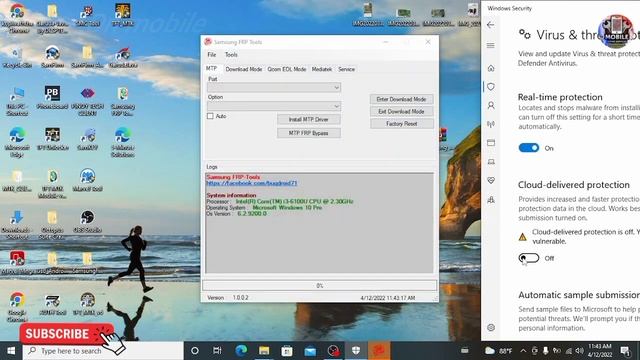Select the MTP tab
This screenshot has height=360, width=640.
211,69
